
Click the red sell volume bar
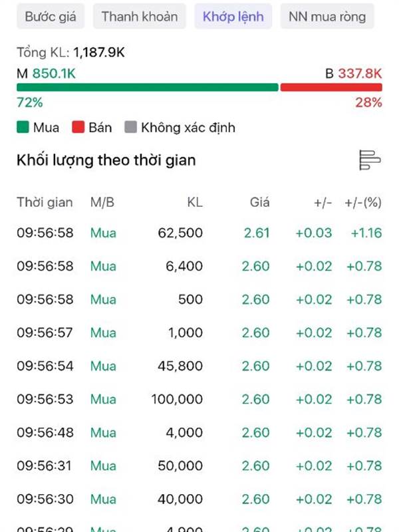331,87
